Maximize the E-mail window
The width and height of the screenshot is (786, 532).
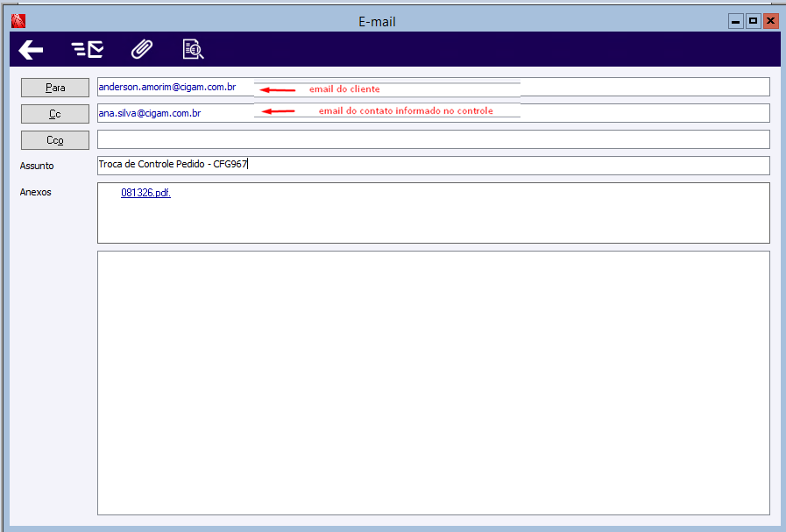753,21
